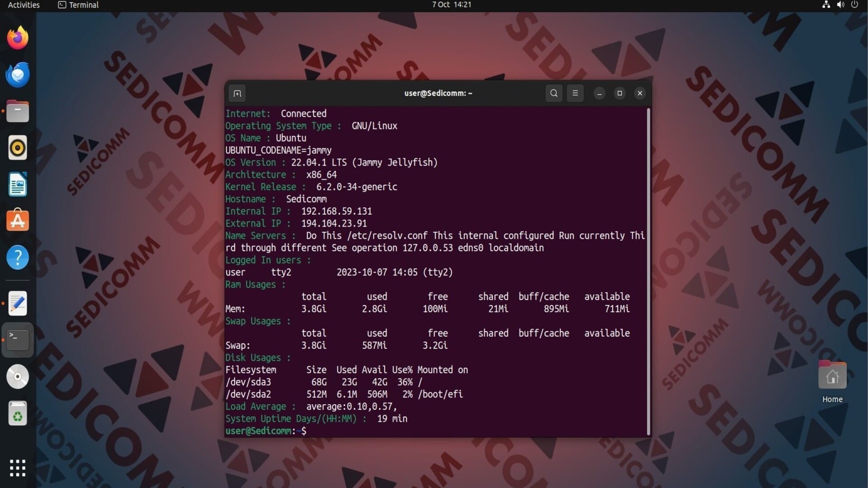Open the terminal hamburger menu
This screenshot has height=488, width=868.
[x=575, y=93]
